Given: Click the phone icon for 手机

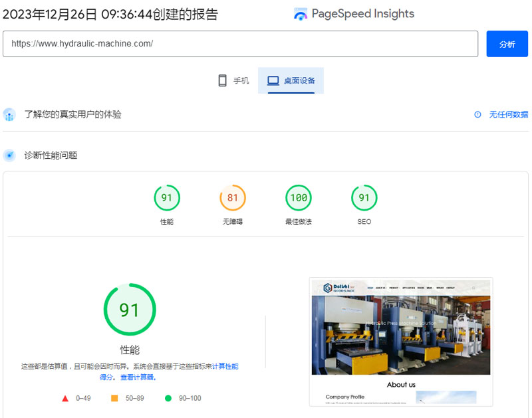Looking at the screenshot, I should 223,80.
